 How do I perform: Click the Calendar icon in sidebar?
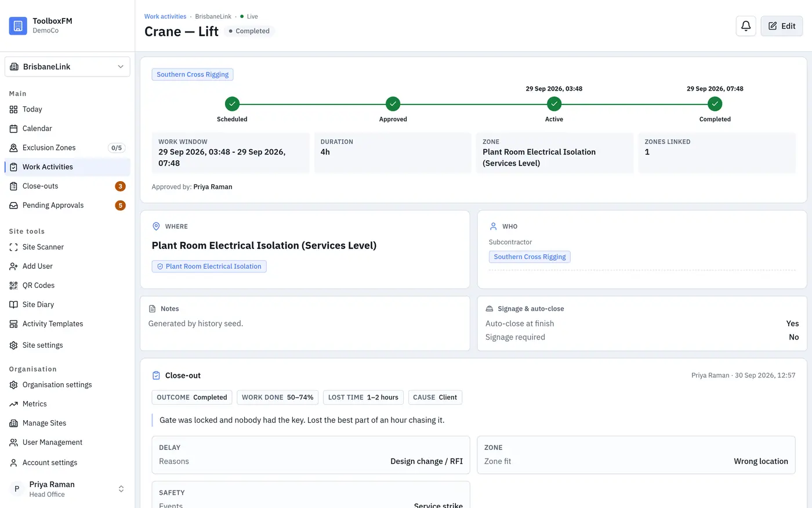point(13,128)
